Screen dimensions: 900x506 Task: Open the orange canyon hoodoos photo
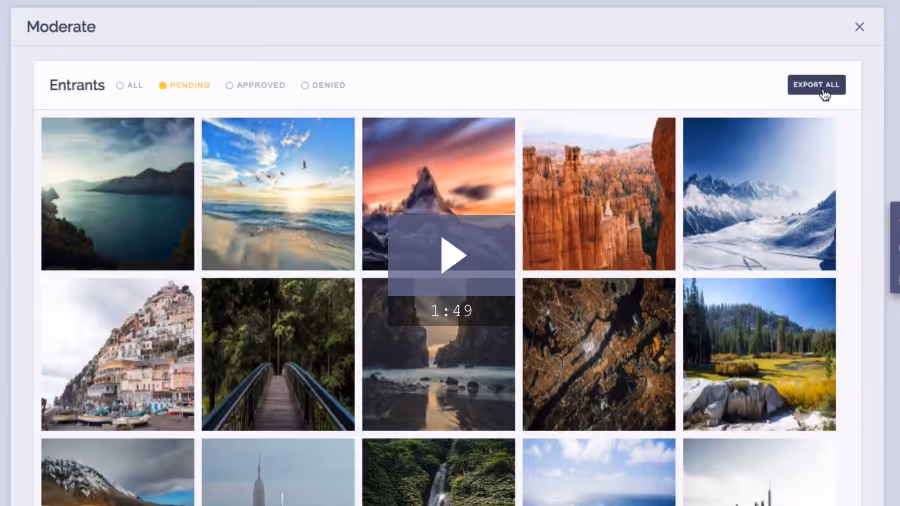[x=599, y=194]
